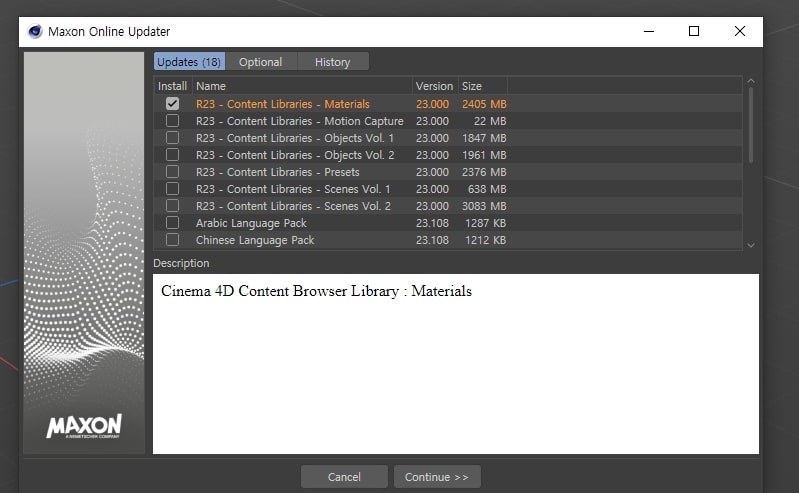Enable install for Objects Vol. 2

click(x=172, y=154)
